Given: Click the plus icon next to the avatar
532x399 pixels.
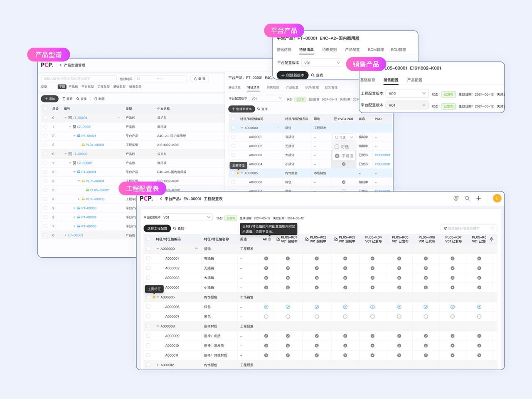Looking at the screenshot, I should pos(478,198).
